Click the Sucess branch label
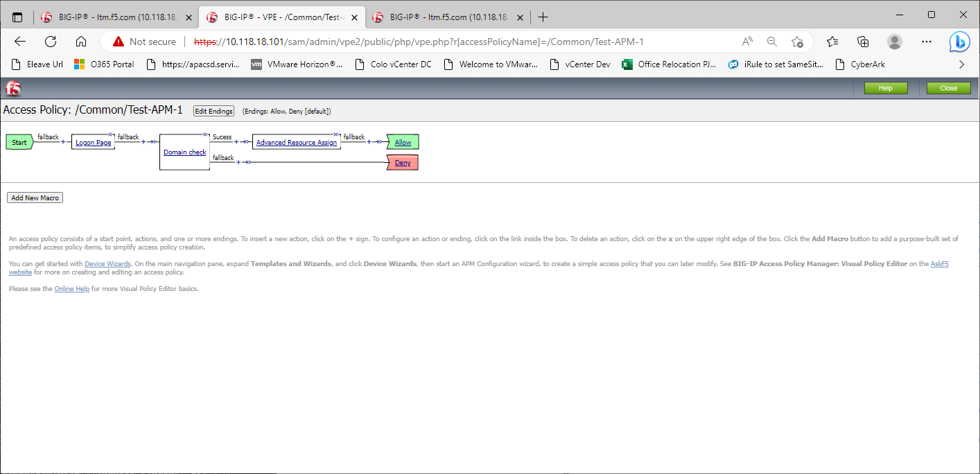The height and width of the screenshot is (474, 980). tap(222, 137)
